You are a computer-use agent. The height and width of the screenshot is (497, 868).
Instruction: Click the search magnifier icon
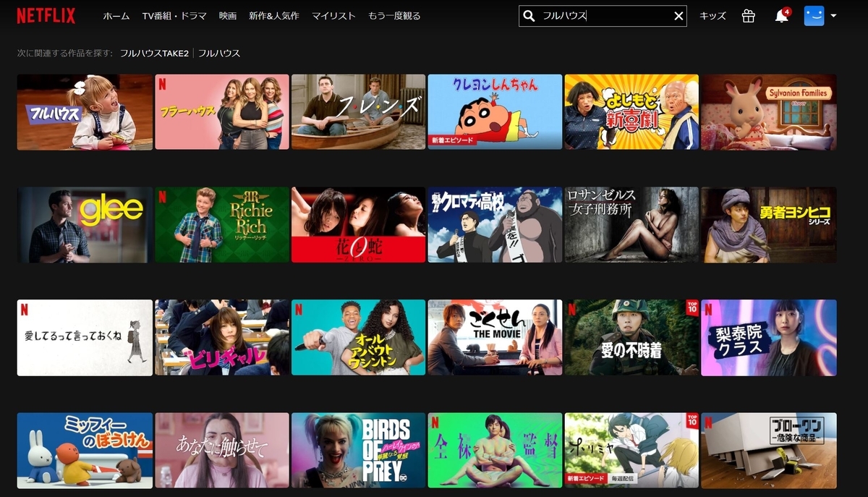point(529,16)
